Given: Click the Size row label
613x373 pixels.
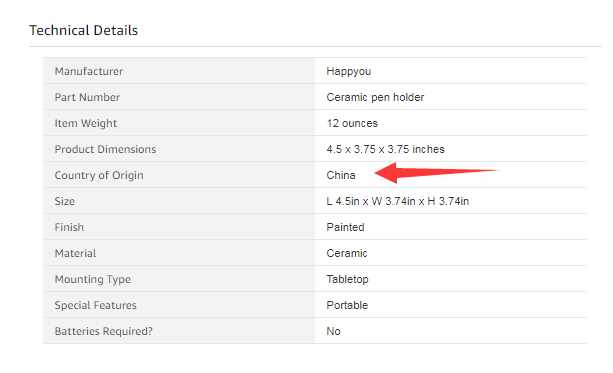Looking at the screenshot, I should pos(65,201).
